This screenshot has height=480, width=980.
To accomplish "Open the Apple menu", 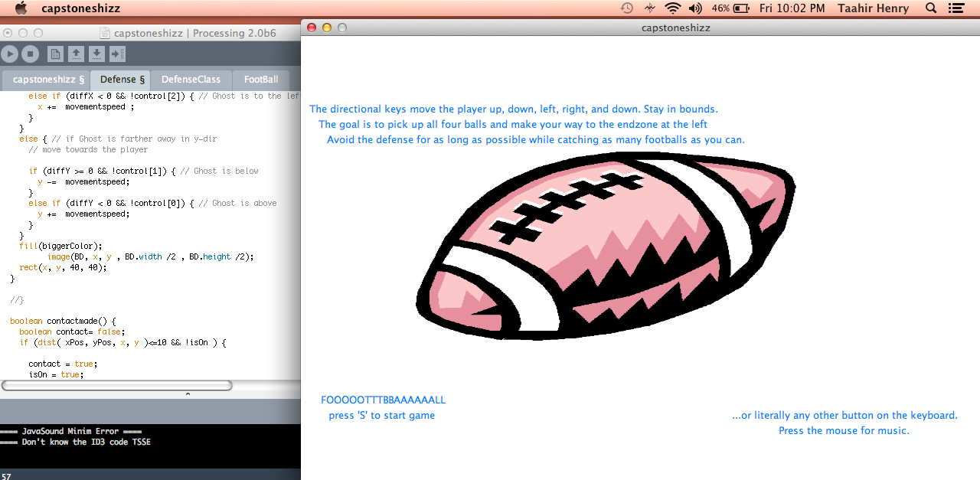I will point(21,8).
